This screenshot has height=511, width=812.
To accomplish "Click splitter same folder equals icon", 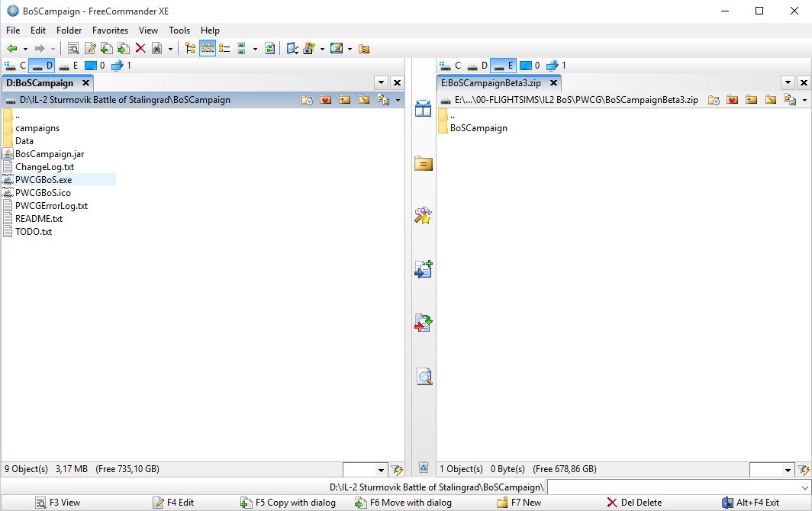I will [423, 164].
